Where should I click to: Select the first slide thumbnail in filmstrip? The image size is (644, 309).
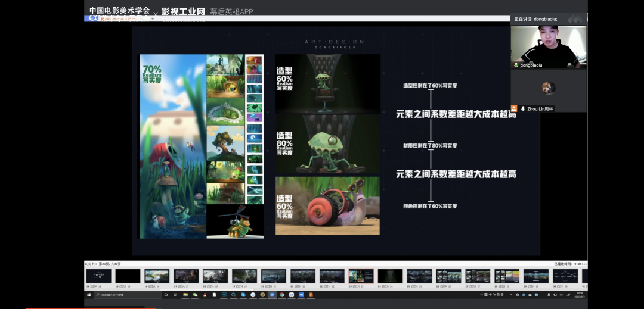(x=98, y=276)
